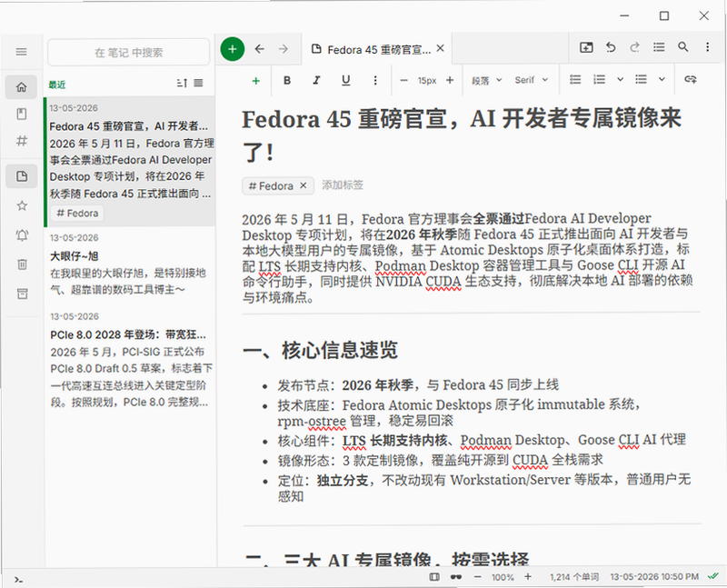Undo the last edit

click(x=611, y=47)
